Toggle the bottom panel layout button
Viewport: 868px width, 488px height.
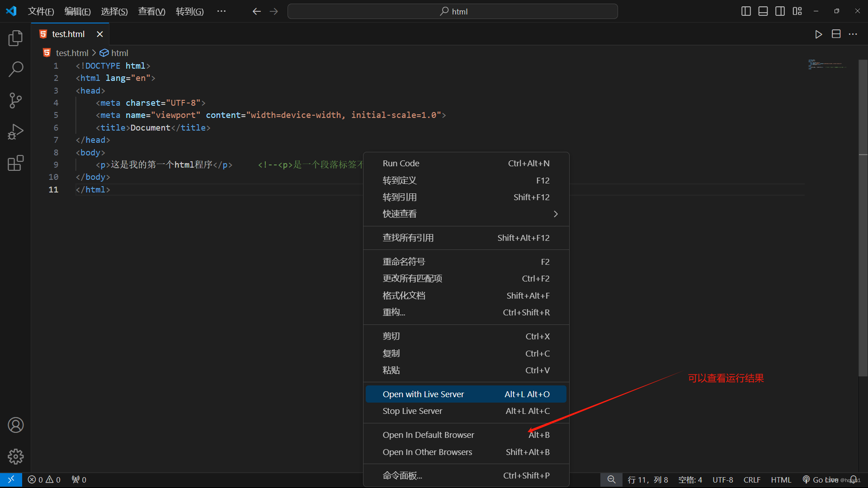coord(763,11)
